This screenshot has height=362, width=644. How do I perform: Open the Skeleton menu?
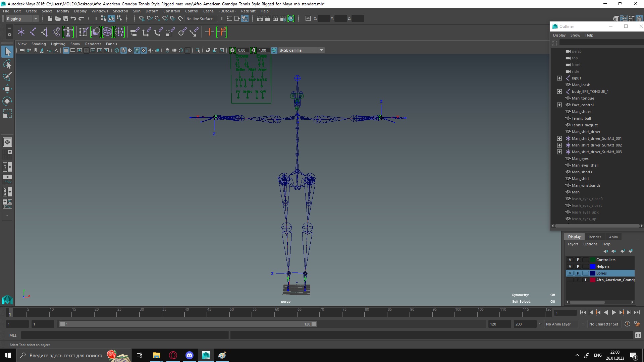coord(120,11)
